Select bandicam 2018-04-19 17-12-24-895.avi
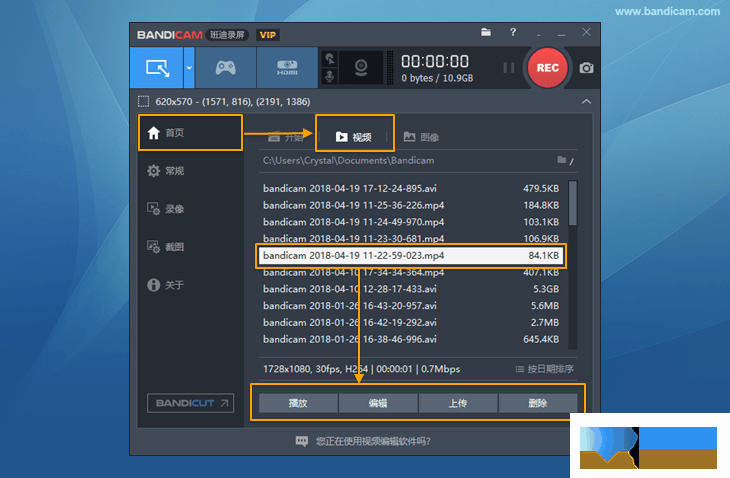The height and width of the screenshot is (478, 730). 411,189
